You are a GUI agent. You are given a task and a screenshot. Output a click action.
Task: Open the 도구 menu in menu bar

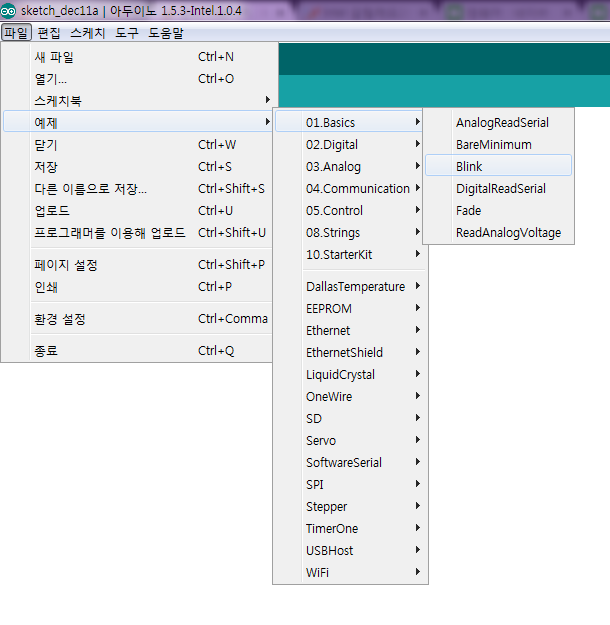pyautogui.click(x=127, y=33)
